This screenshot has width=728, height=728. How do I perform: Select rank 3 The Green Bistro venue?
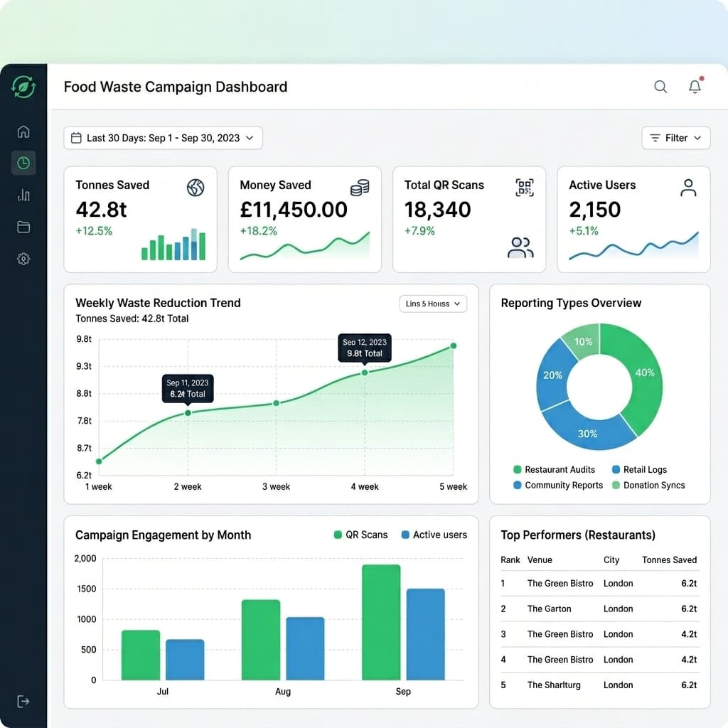[560, 634]
